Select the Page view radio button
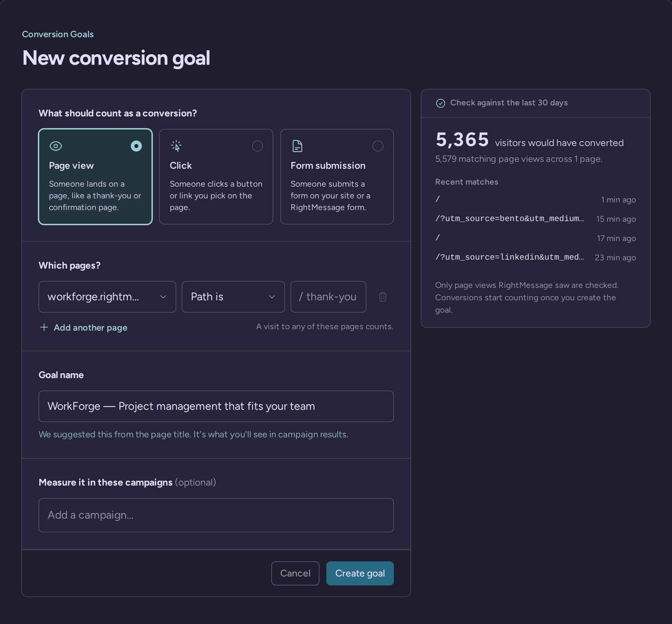Viewport: 672px width, 624px height. 136,146
